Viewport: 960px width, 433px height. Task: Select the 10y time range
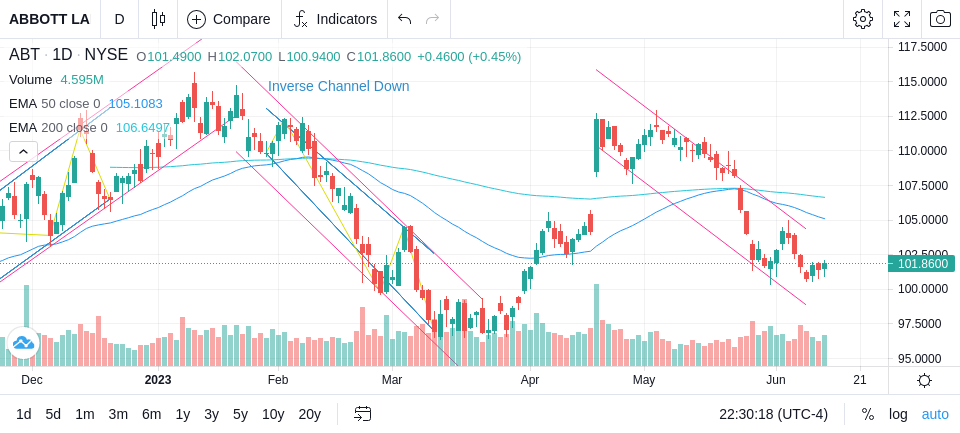coord(272,415)
